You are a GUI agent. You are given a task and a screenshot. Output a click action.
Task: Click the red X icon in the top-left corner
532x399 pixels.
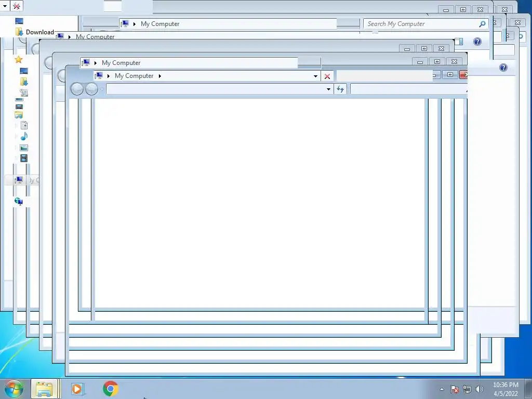[x=16, y=6]
